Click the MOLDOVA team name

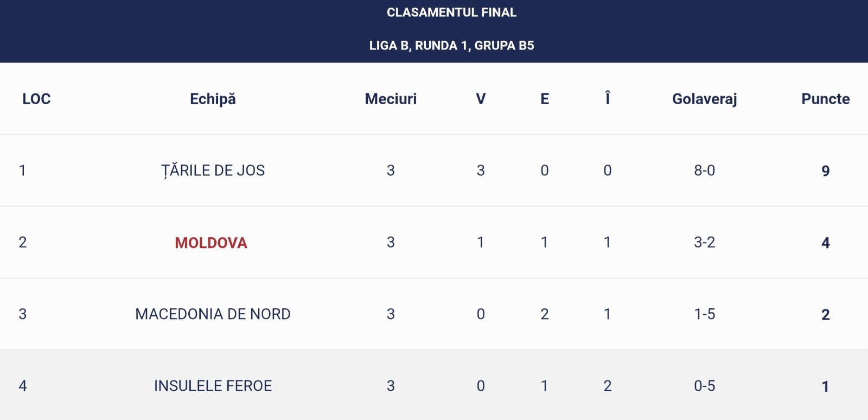point(211,243)
